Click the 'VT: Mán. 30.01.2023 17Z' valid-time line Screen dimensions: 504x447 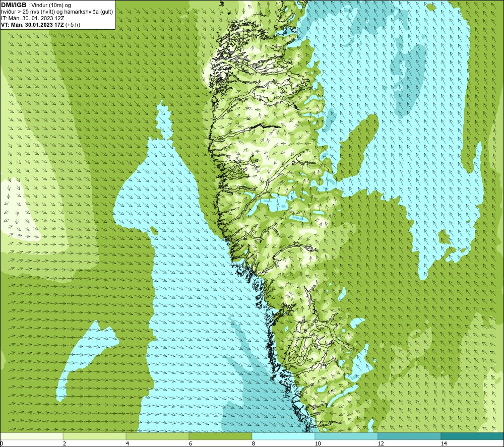point(40,25)
